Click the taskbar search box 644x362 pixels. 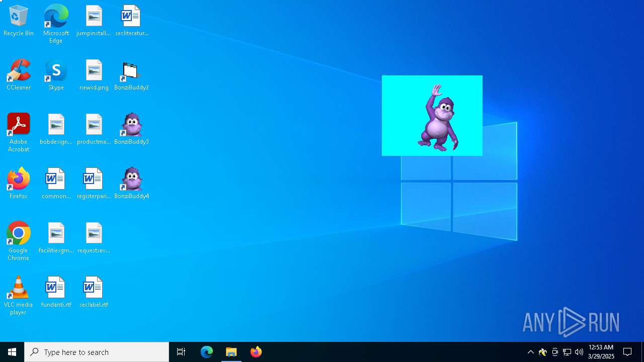(x=97, y=352)
